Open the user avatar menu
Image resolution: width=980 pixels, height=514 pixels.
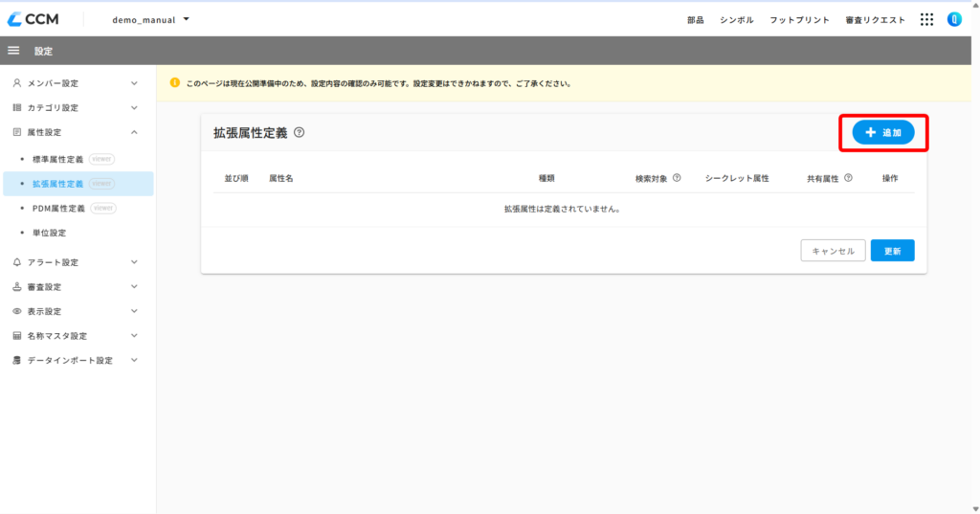point(954,19)
